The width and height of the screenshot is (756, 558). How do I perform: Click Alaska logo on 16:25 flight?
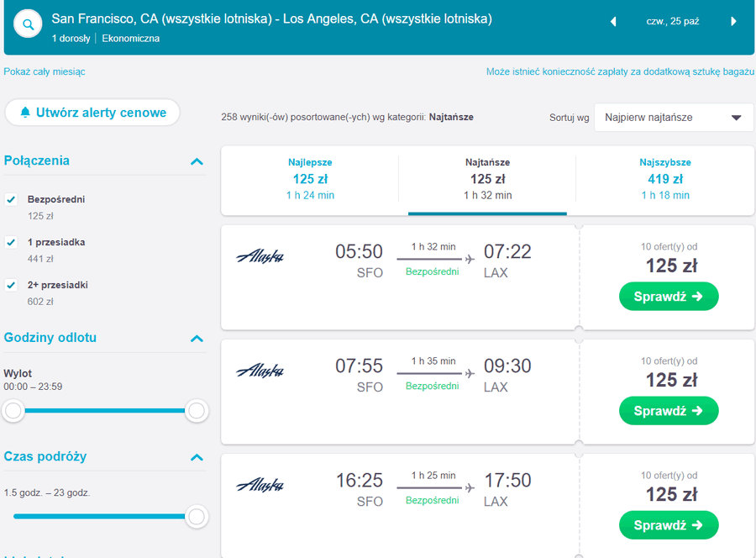click(x=260, y=486)
